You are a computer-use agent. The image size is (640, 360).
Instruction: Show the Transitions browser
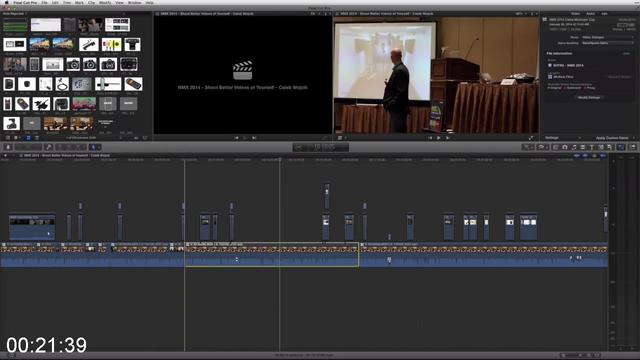[x=583, y=147]
